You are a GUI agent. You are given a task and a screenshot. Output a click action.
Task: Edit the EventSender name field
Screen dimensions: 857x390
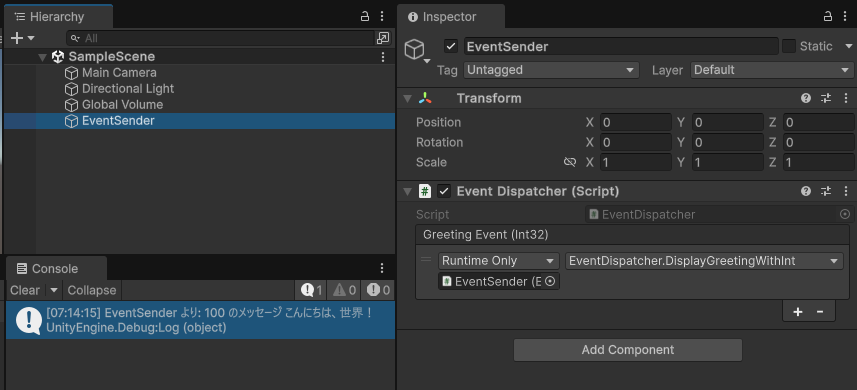pos(621,46)
